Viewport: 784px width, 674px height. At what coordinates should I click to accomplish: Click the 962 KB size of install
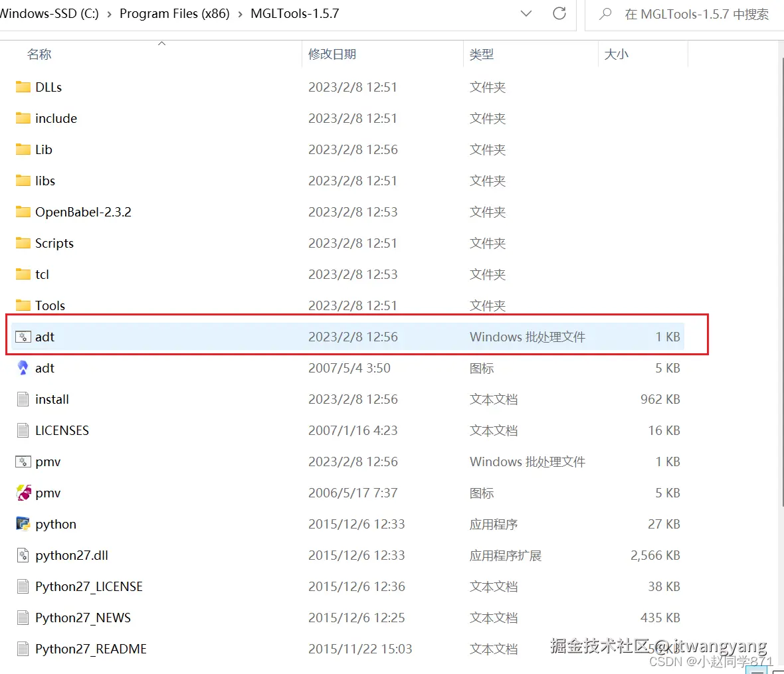pyautogui.click(x=660, y=399)
